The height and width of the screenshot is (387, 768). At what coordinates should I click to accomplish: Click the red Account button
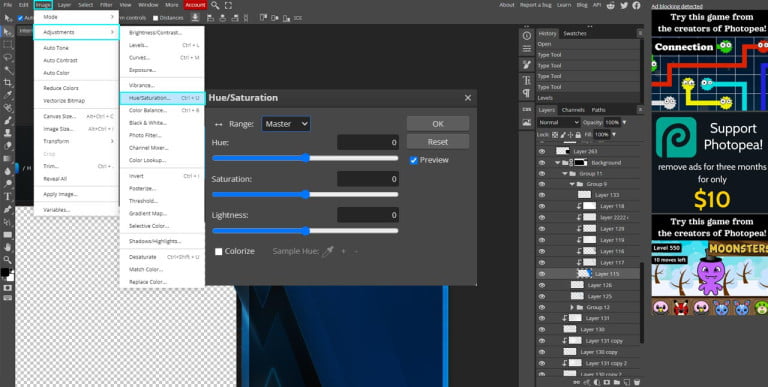click(195, 5)
